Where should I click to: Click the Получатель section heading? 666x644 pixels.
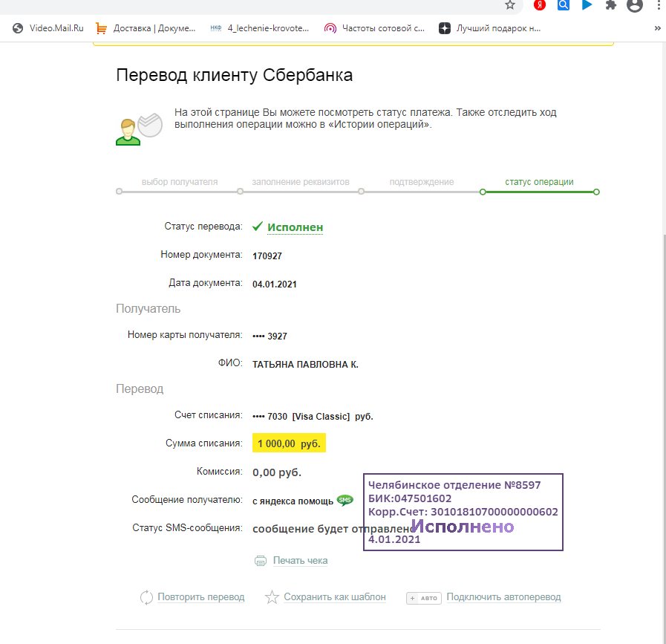point(148,309)
